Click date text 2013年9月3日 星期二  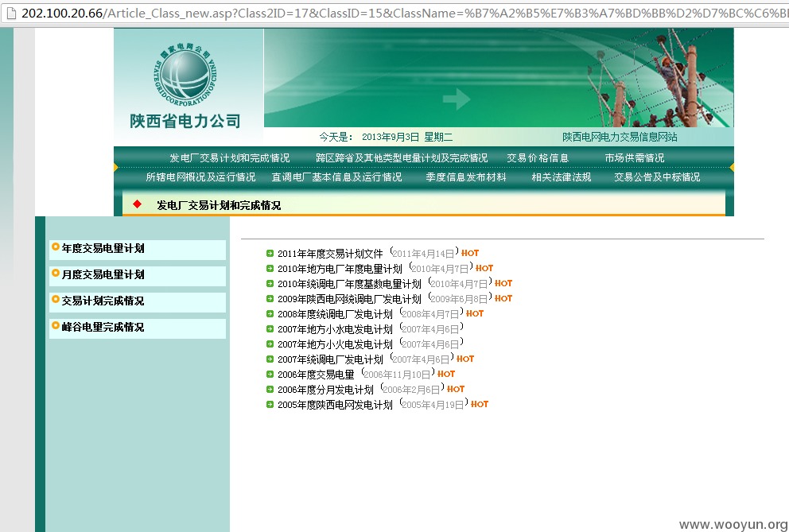pyautogui.click(x=407, y=137)
